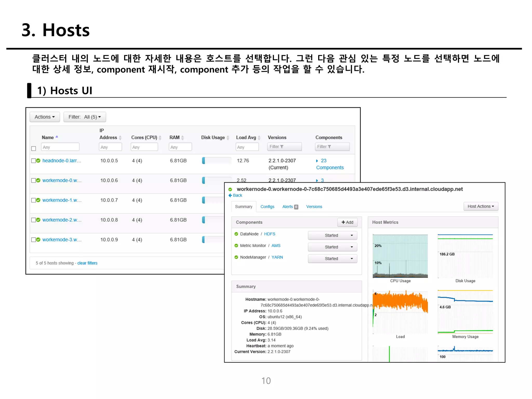Screen dimensions: 532x399
Task: Click the Name column sort arrow
Action: pyautogui.click(x=57, y=137)
